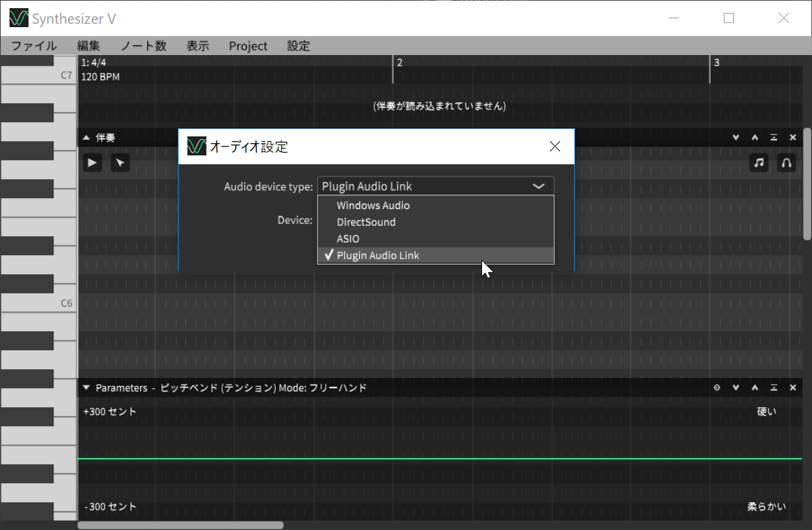
Task: Click the C6 piano key
Action: click(39, 303)
